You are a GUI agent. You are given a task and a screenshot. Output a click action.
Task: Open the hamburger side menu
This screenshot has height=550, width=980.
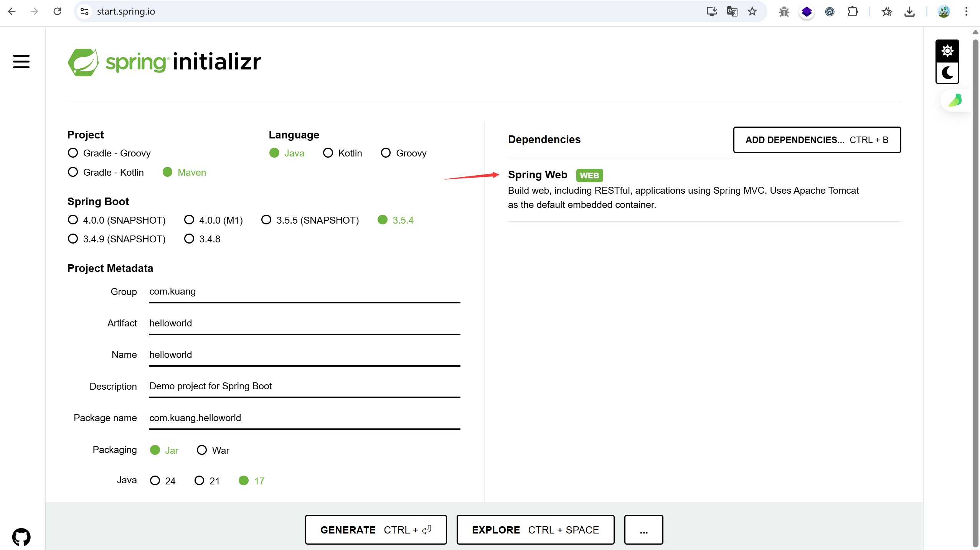[x=21, y=61]
